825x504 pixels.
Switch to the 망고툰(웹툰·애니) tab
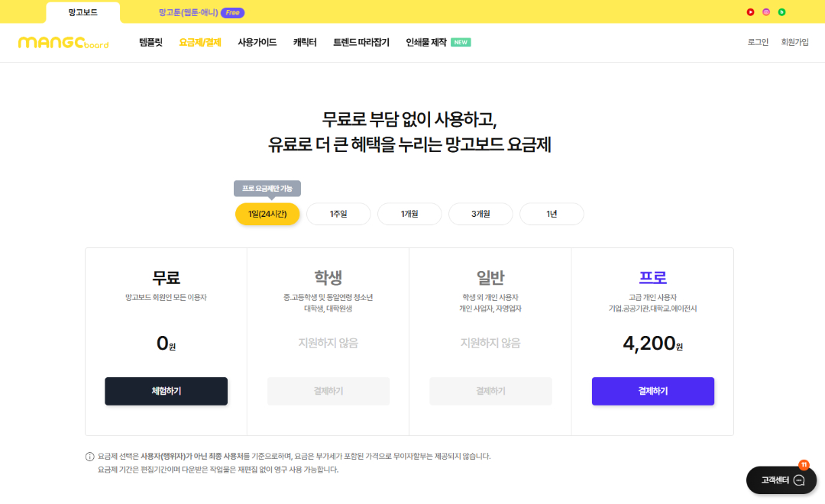[188, 13]
